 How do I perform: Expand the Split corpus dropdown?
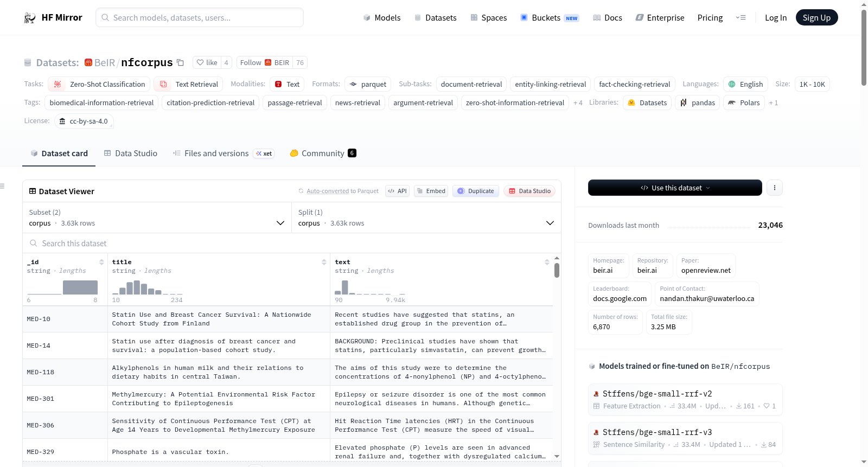pos(426,217)
